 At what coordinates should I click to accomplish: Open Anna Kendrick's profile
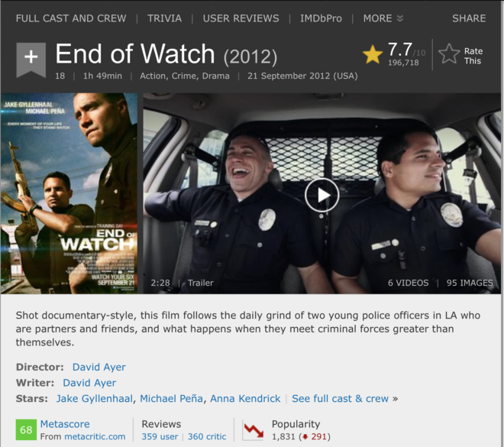click(x=245, y=398)
